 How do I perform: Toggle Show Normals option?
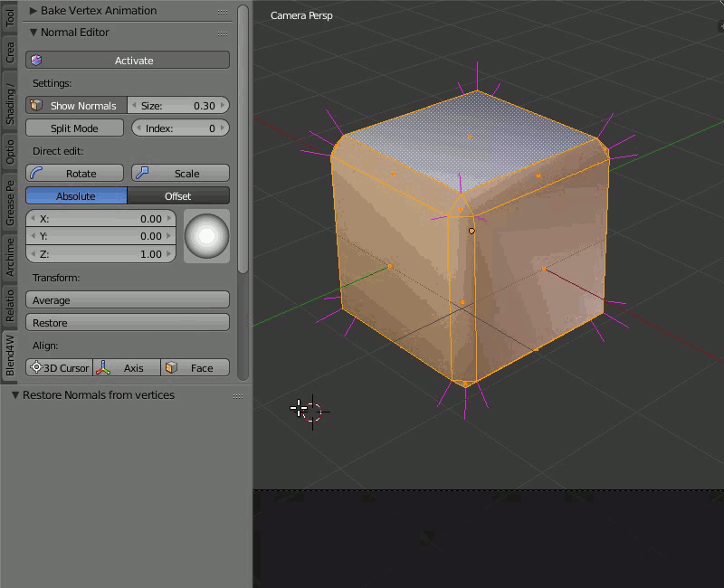click(x=76, y=105)
